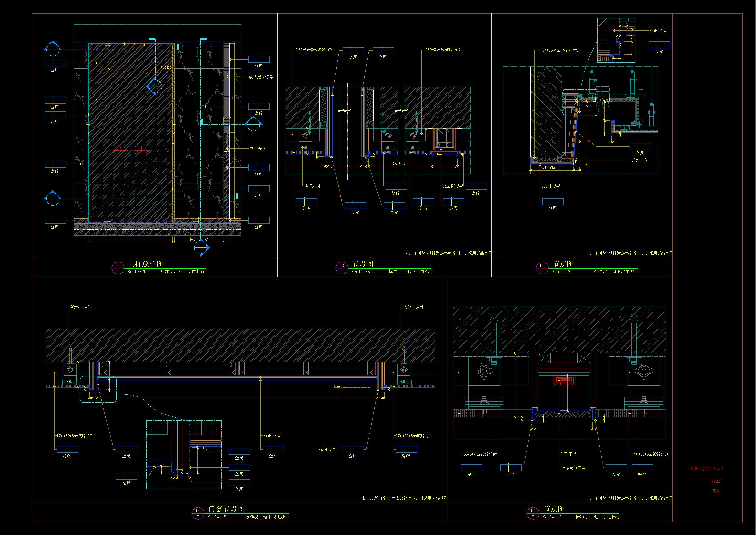
Task: Select the 12mm阻燃板 label in drawing 02
Action: [452, 186]
